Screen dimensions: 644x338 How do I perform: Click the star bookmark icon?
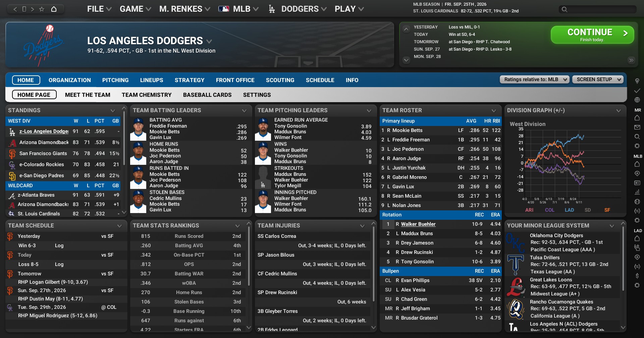[42, 9]
